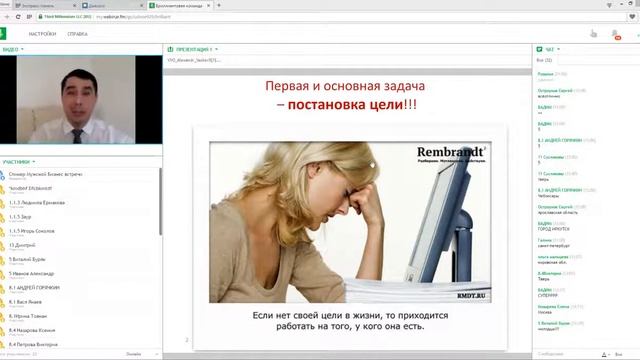This screenshot has width=640, height=360.
Task: Click the presentation file name label
Action: tap(194, 60)
